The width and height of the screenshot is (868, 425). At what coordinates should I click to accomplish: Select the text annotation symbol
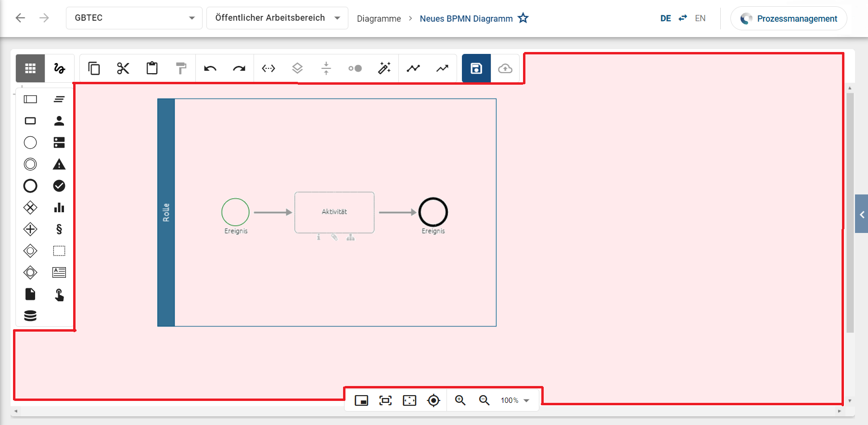pos(59,272)
